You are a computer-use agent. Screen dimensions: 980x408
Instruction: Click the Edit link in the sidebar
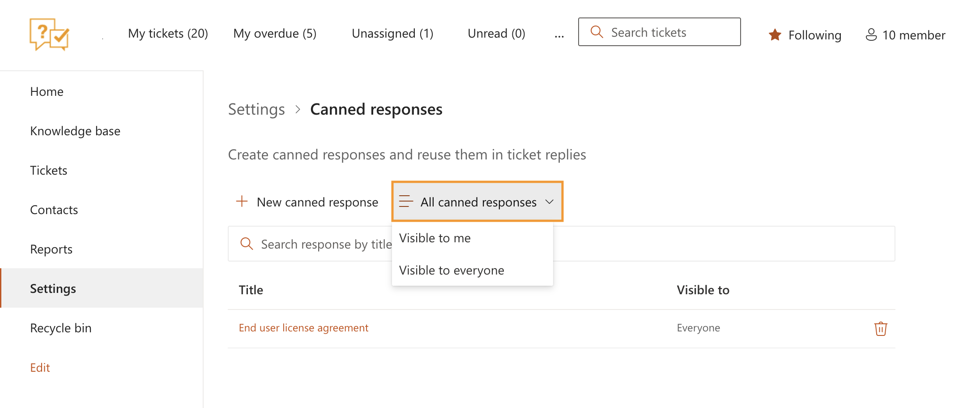click(40, 367)
